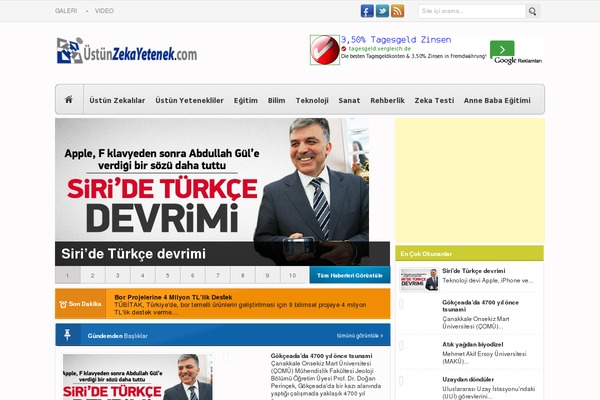
Task: Open the Teknoloji menu item
Action: pos(312,100)
